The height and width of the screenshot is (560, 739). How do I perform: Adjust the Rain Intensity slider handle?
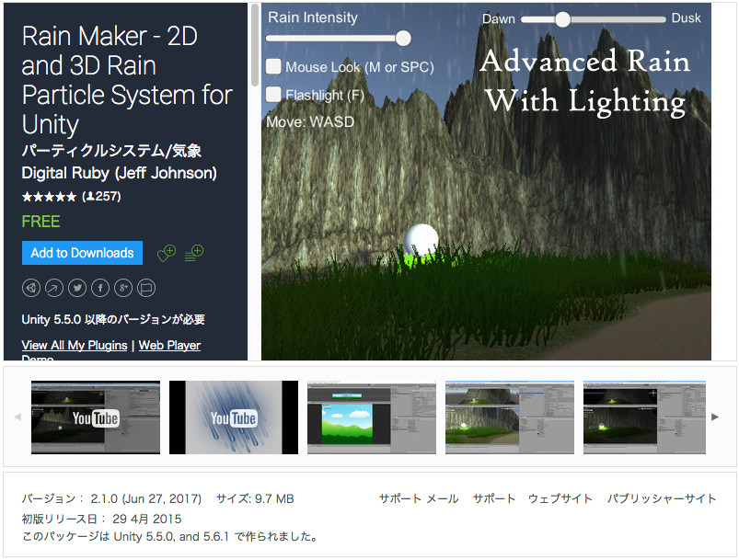(x=403, y=38)
